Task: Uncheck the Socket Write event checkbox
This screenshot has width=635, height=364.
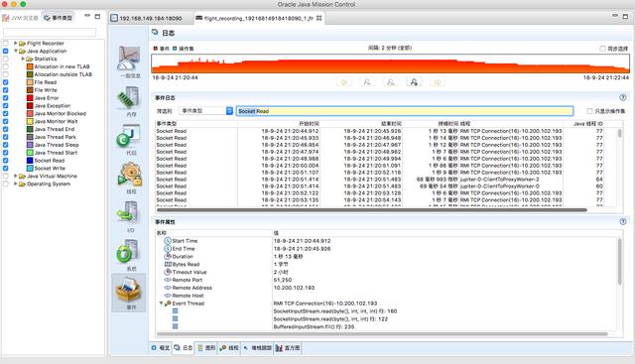Action: tap(5, 168)
